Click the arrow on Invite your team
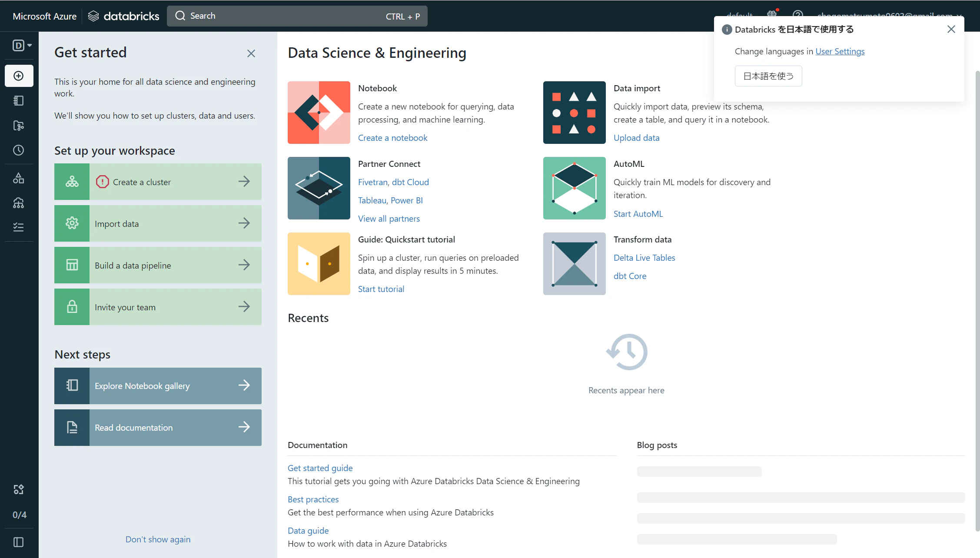The width and height of the screenshot is (980, 558). (x=244, y=306)
